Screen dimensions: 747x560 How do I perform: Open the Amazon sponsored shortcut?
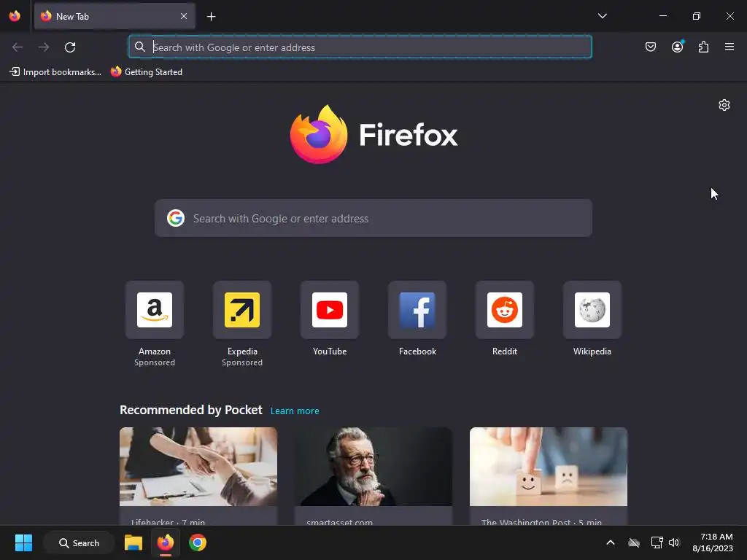pos(155,310)
